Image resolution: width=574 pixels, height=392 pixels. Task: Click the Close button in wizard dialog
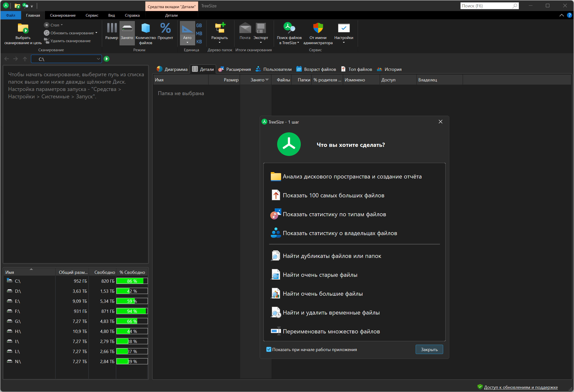[x=429, y=349]
